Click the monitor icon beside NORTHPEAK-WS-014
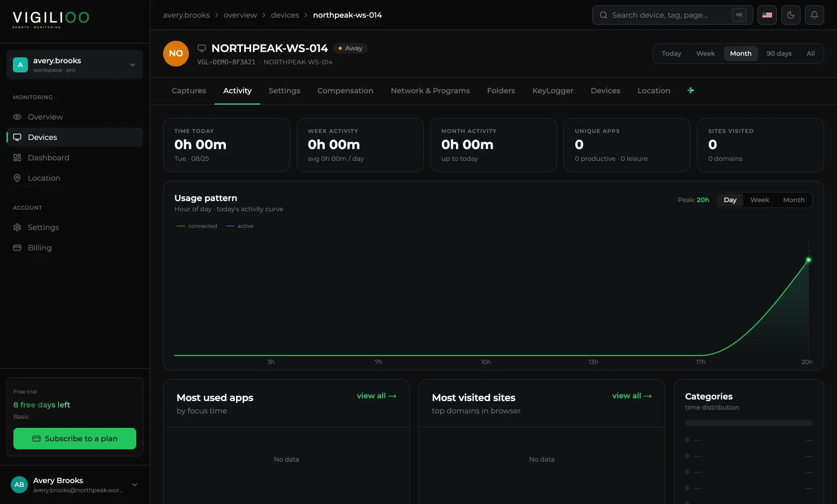The image size is (837, 504). 202,48
